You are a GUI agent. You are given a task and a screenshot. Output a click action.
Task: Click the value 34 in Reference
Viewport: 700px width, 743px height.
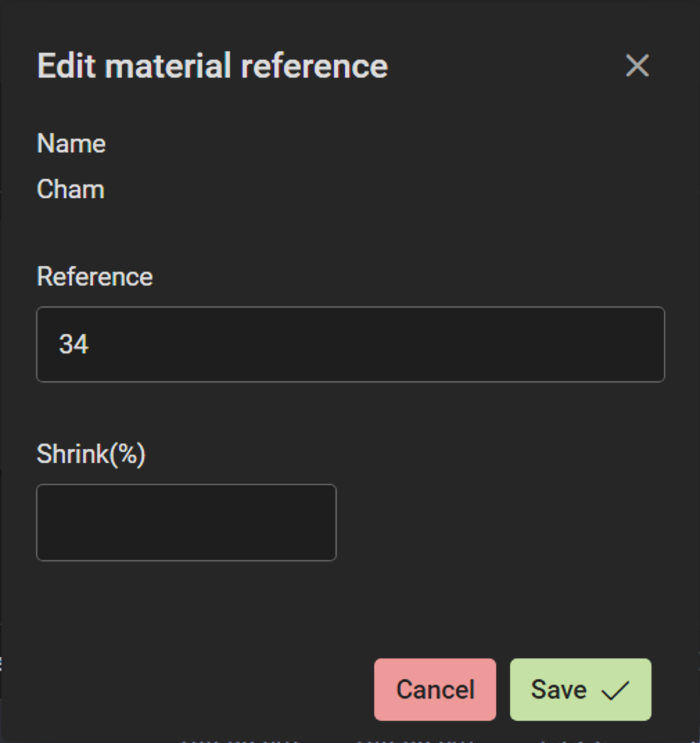click(74, 344)
